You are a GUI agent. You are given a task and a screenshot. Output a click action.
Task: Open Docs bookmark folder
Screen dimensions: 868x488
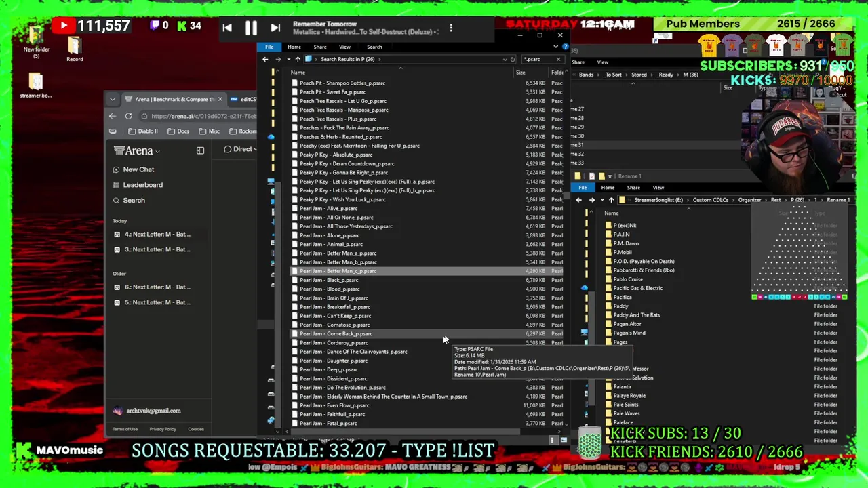click(x=178, y=131)
